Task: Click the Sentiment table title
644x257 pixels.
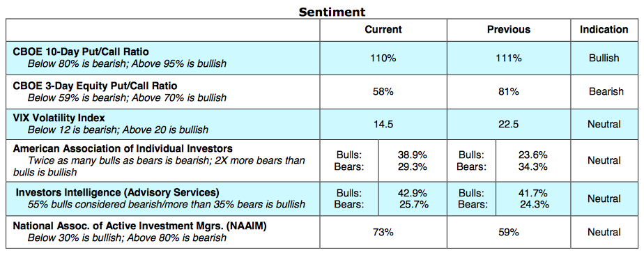Action: coord(332,12)
